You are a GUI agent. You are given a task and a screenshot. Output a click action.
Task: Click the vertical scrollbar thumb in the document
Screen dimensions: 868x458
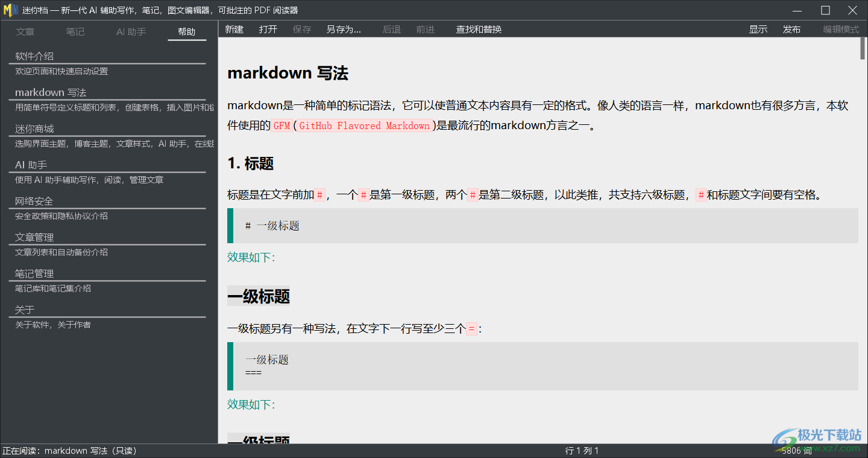863,48
